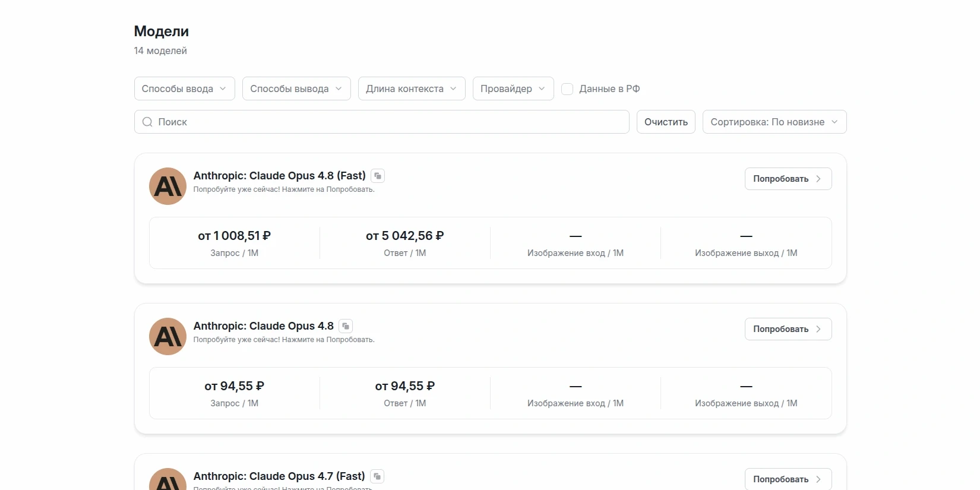
Task: Try Claude Opus 4.8 (Fast) via Попробовать
Action: pos(788,179)
